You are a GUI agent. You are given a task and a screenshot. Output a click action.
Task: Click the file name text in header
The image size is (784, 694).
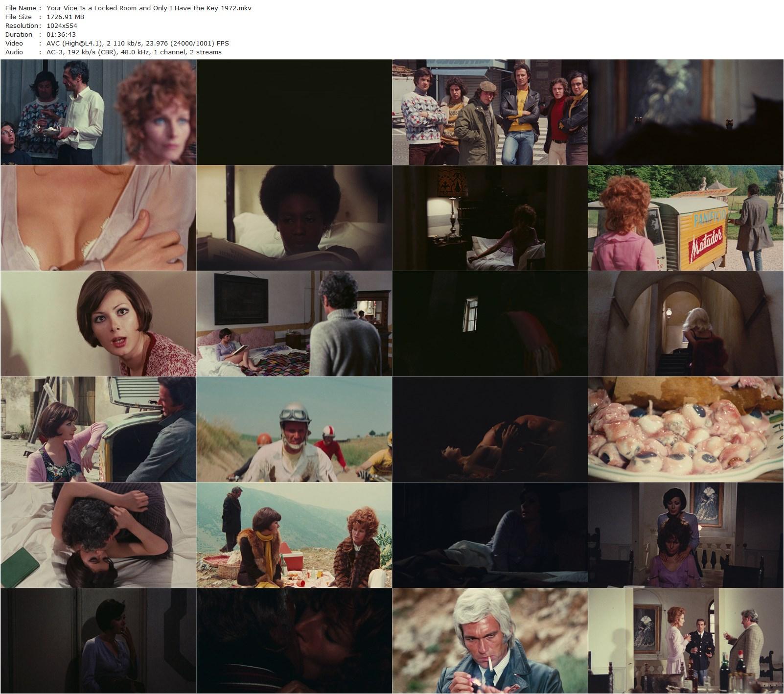(149, 8)
